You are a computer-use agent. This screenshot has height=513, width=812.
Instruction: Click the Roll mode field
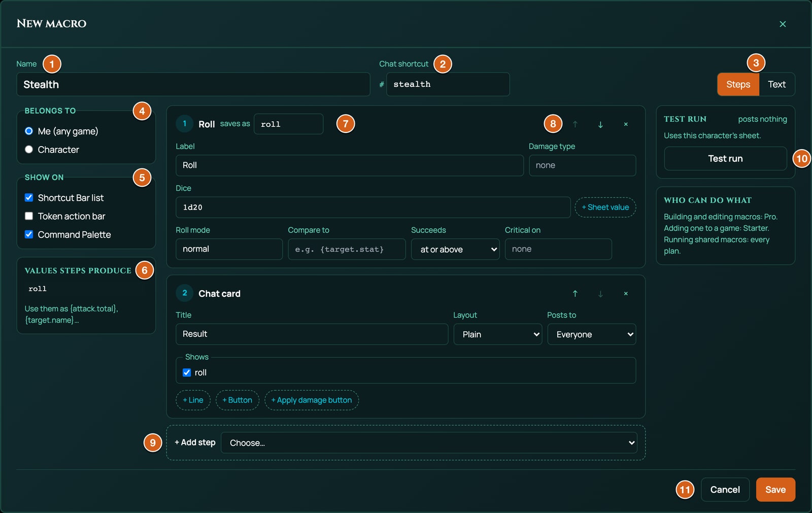point(229,249)
